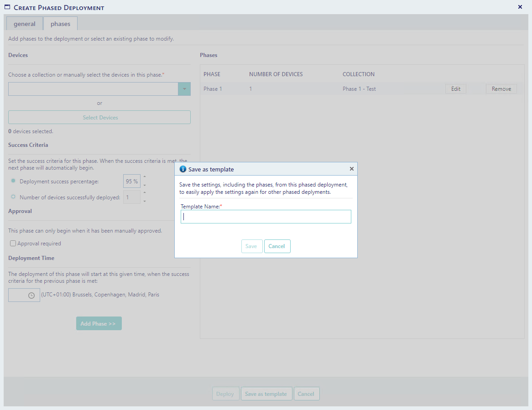The width and height of the screenshot is (532, 410).
Task: Click the 95 % percentage field
Action: [132, 182]
